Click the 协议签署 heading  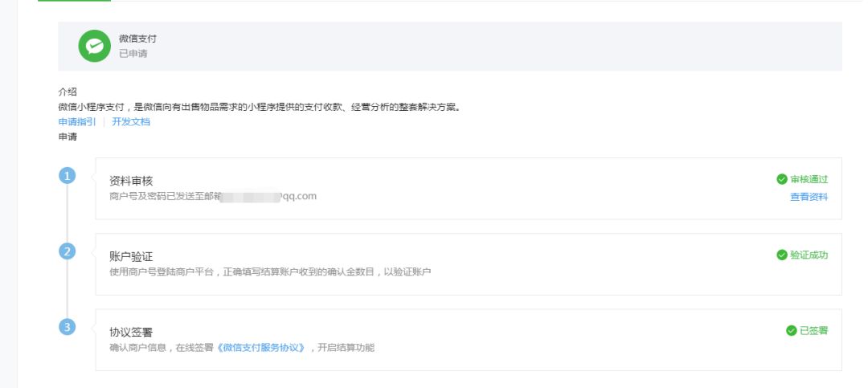(x=131, y=332)
